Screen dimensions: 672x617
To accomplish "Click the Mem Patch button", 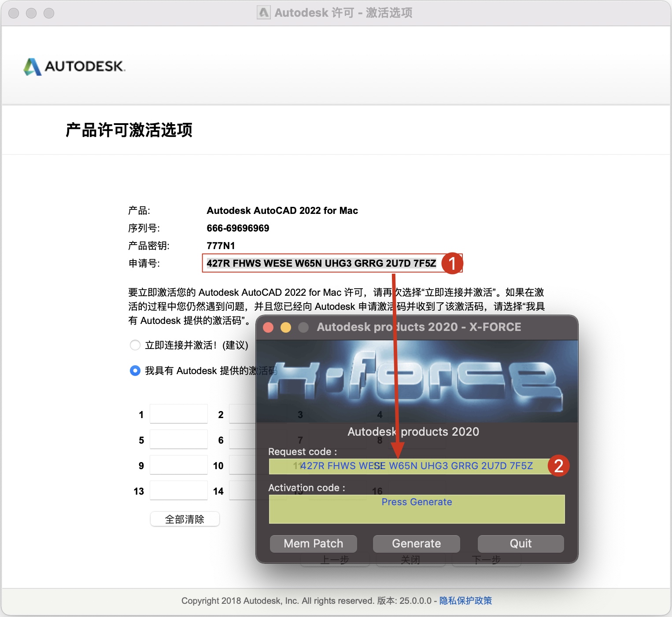I will click(x=313, y=544).
